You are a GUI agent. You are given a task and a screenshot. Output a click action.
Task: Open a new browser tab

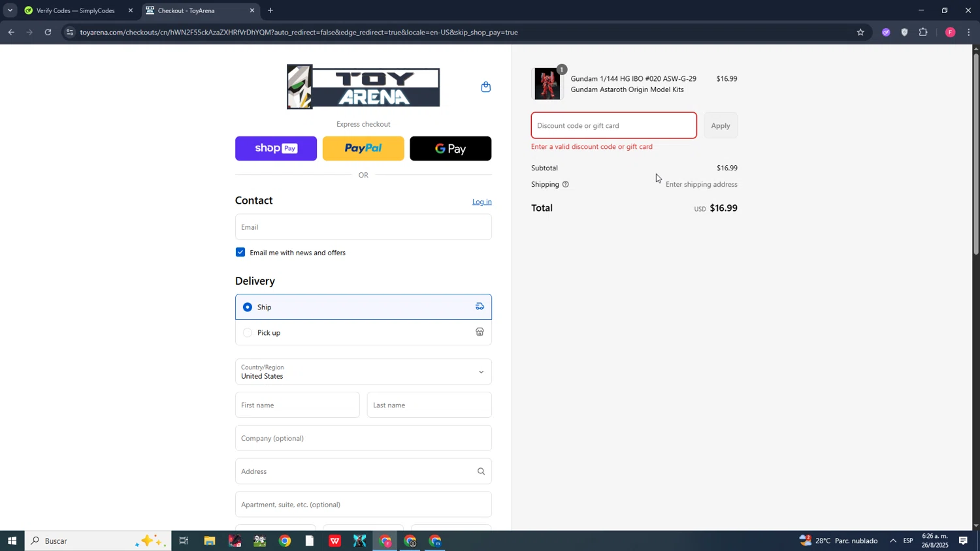click(270, 10)
